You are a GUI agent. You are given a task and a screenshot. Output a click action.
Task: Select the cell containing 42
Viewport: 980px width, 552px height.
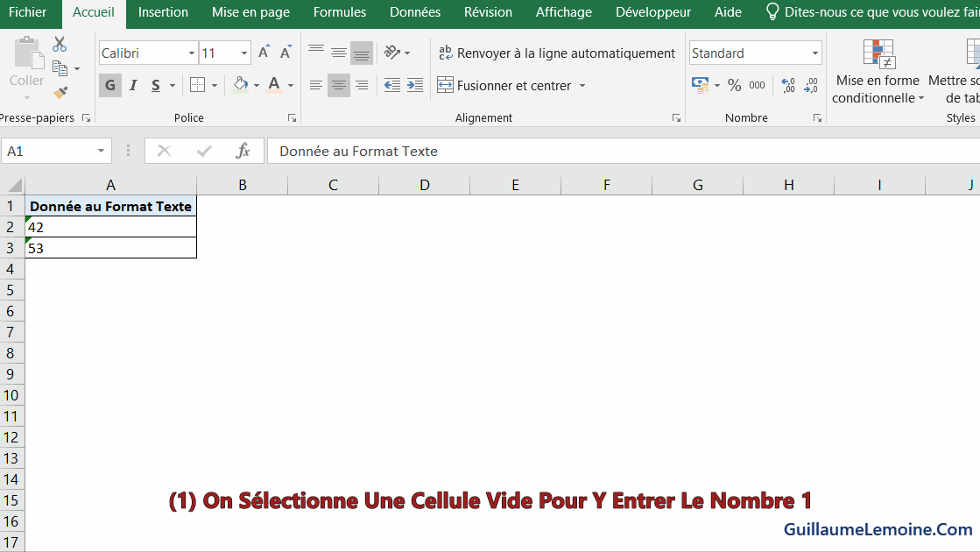tap(110, 226)
